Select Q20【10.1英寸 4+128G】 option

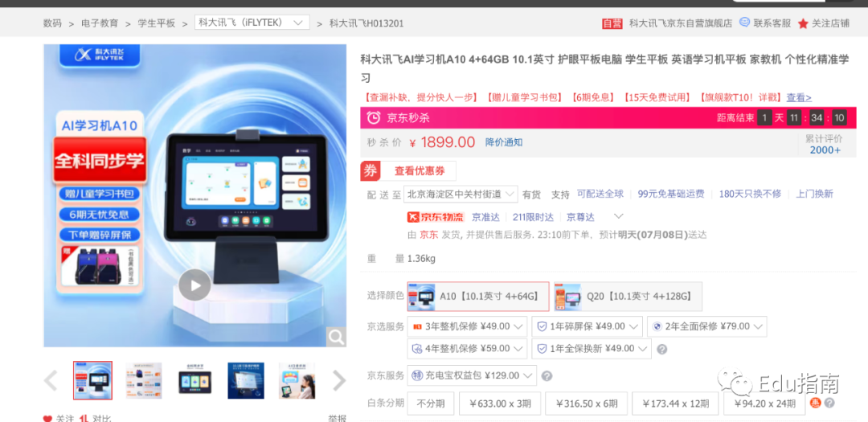628,297
